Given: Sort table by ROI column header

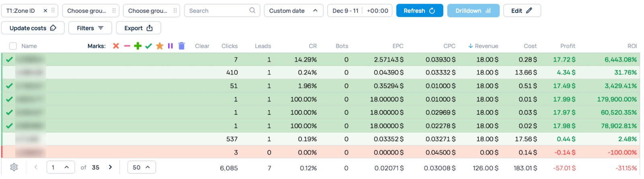Looking at the screenshot, I should [632, 46].
